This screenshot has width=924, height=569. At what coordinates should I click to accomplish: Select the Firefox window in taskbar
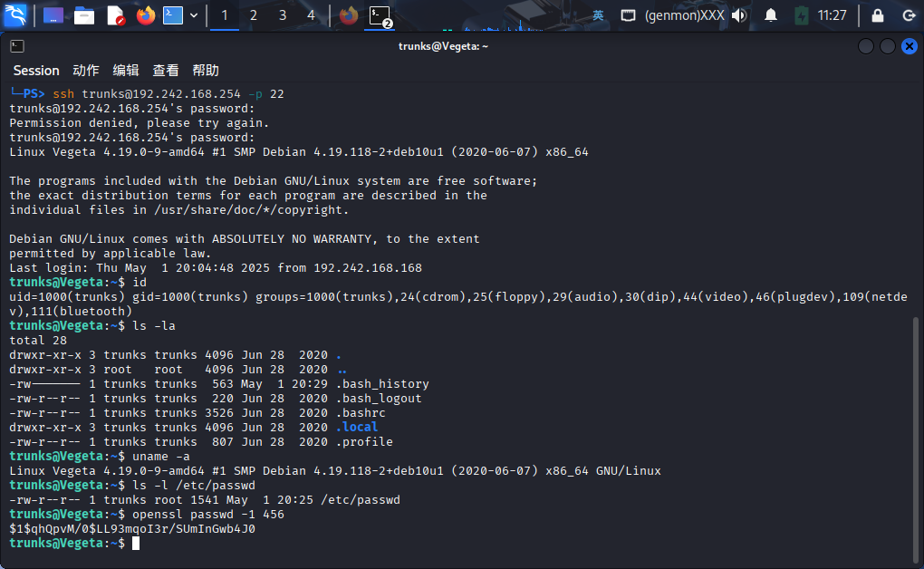[348, 15]
